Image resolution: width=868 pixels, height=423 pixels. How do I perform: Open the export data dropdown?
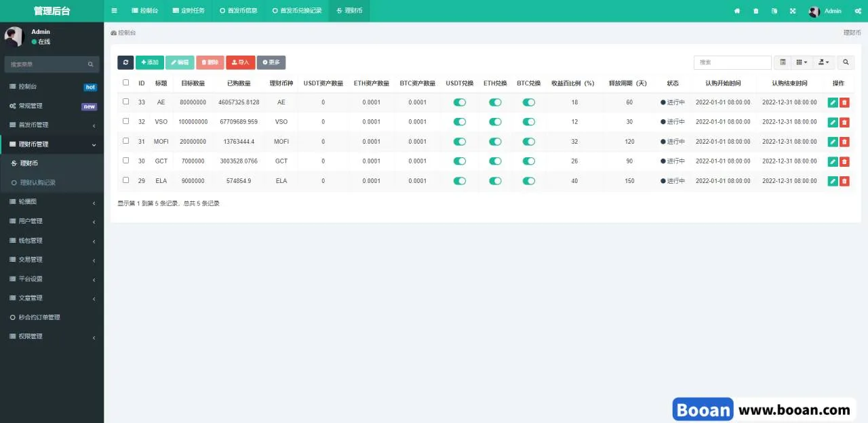(824, 62)
